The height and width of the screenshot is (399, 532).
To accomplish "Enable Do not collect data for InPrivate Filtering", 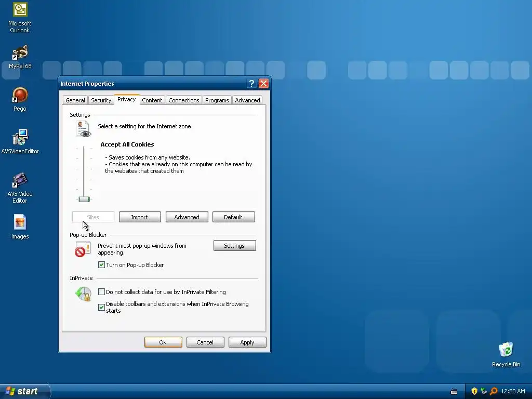I will point(101,291).
